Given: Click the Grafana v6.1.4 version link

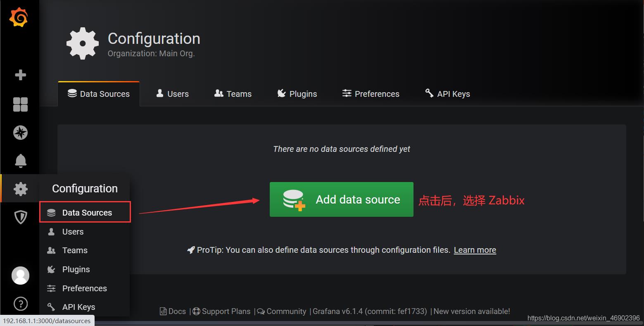Looking at the screenshot, I should coord(370,312).
